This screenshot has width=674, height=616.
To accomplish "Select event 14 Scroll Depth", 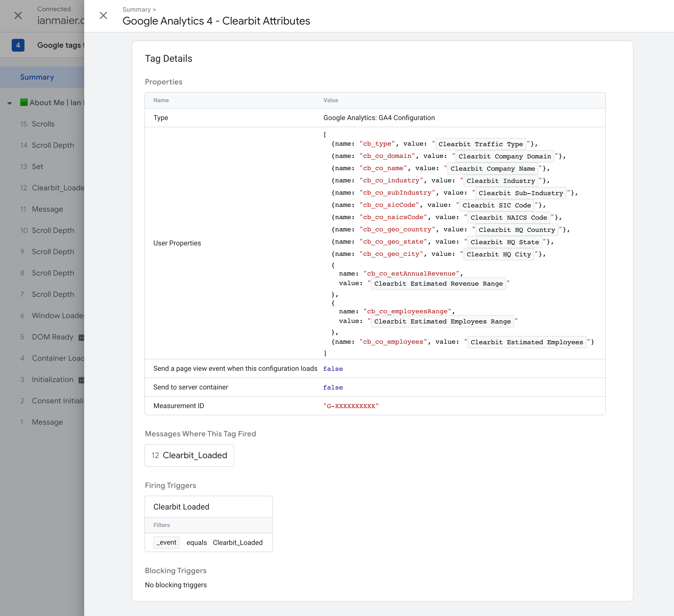I will click(x=42, y=145).
